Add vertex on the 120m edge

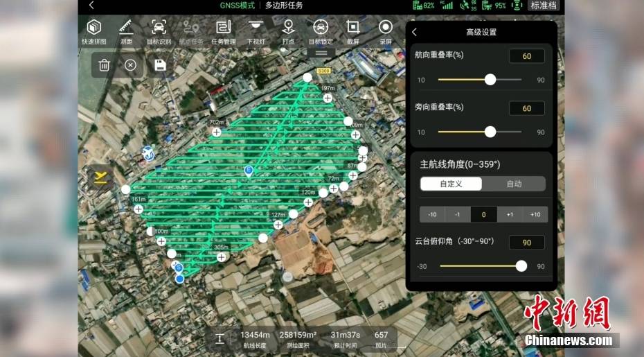308,202
